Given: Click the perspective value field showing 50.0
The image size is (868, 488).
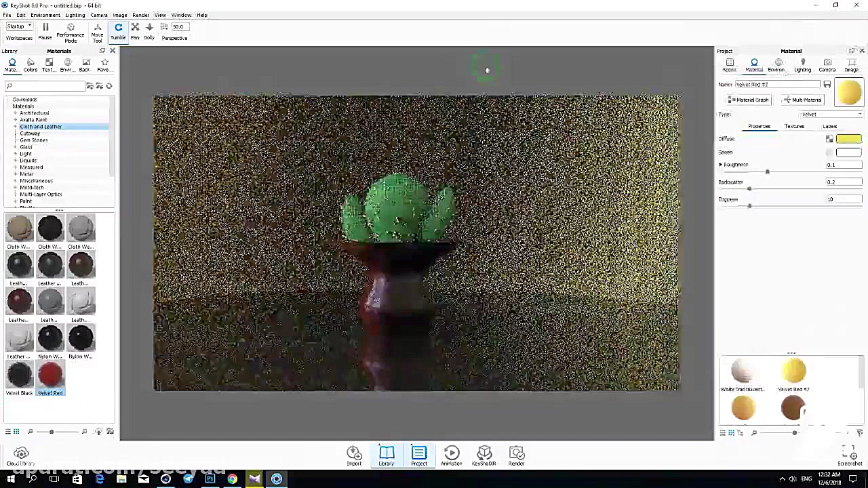Looking at the screenshot, I should click(180, 27).
